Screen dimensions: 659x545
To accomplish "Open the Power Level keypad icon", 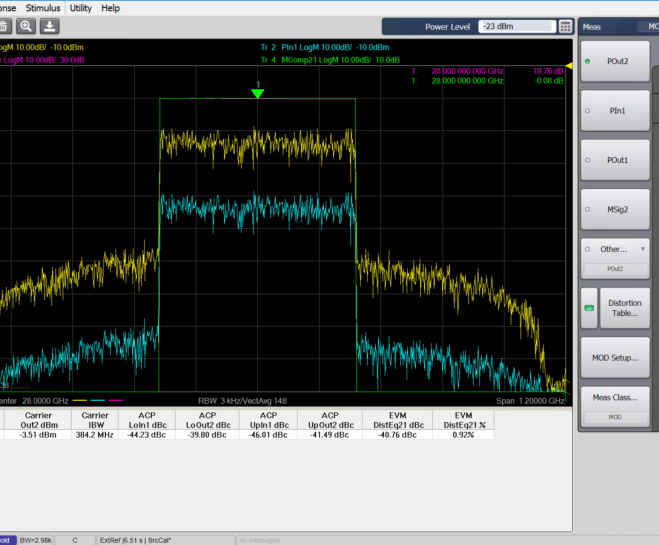I will tap(565, 26).
